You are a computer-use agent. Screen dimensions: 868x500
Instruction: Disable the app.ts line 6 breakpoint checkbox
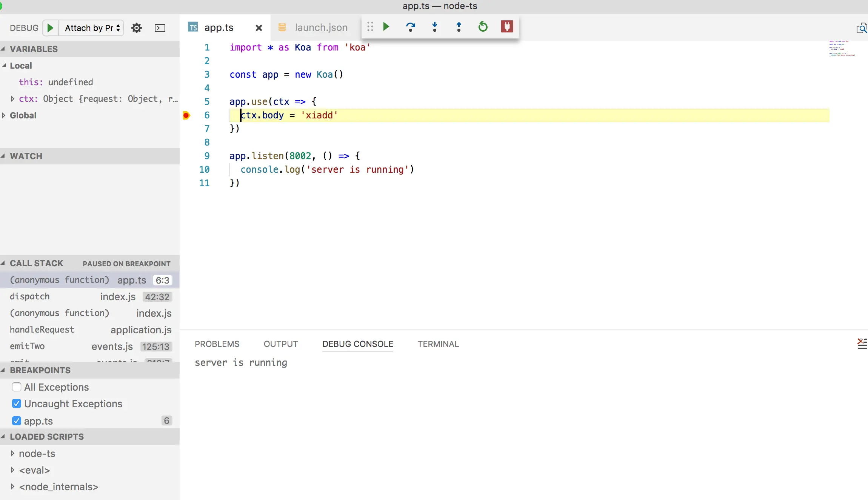[17, 421]
